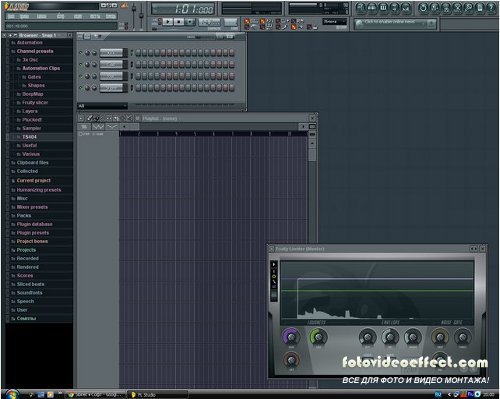The height and width of the screenshot is (399, 500).
Task: Select 'Fruity slicer' in Browser tree
Action: pyautogui.click(x=35, y=102)
